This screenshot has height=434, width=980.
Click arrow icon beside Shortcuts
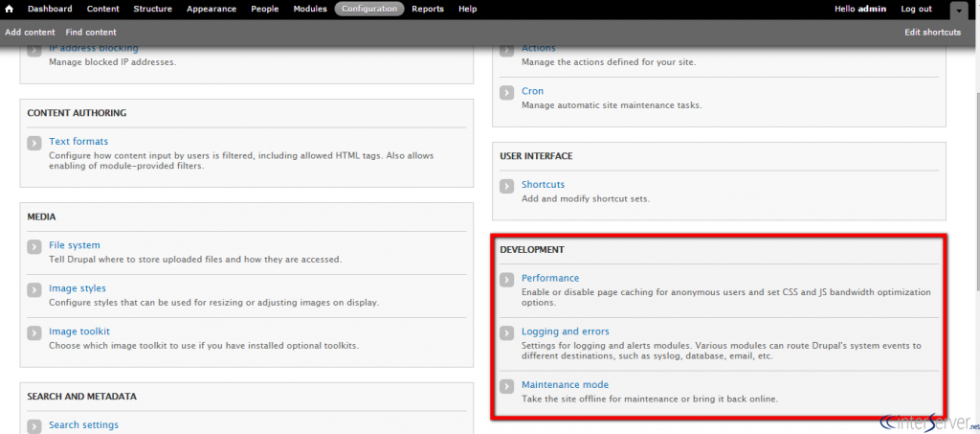click(x=507, y=187)
